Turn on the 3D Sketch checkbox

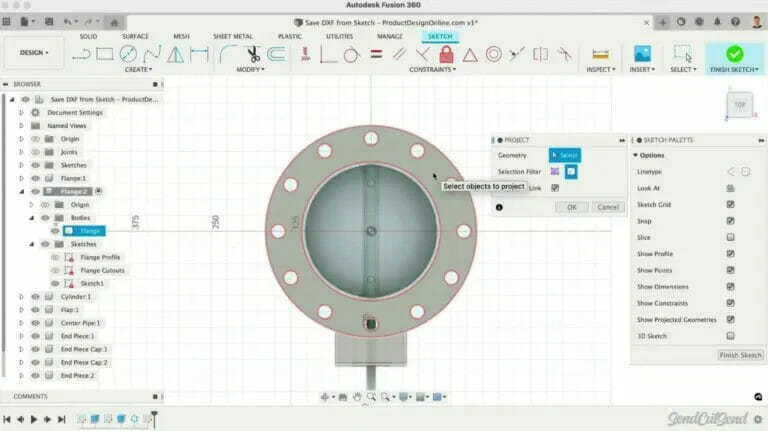pyautogui.click(x=730, y=336)
